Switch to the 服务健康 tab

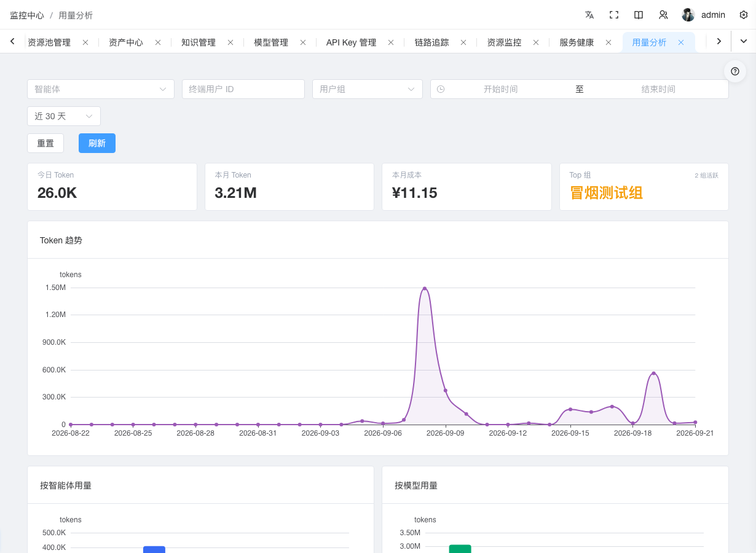[x=577, y=42]
